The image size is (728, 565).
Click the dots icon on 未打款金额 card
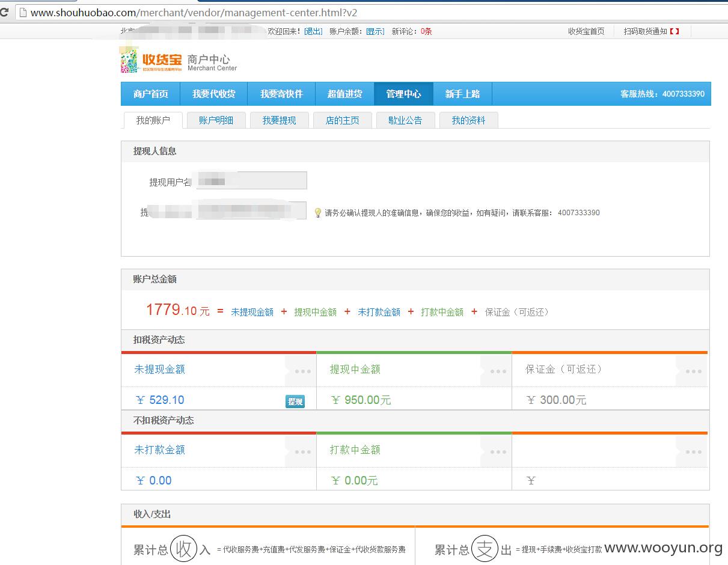(x=302, y=452)
